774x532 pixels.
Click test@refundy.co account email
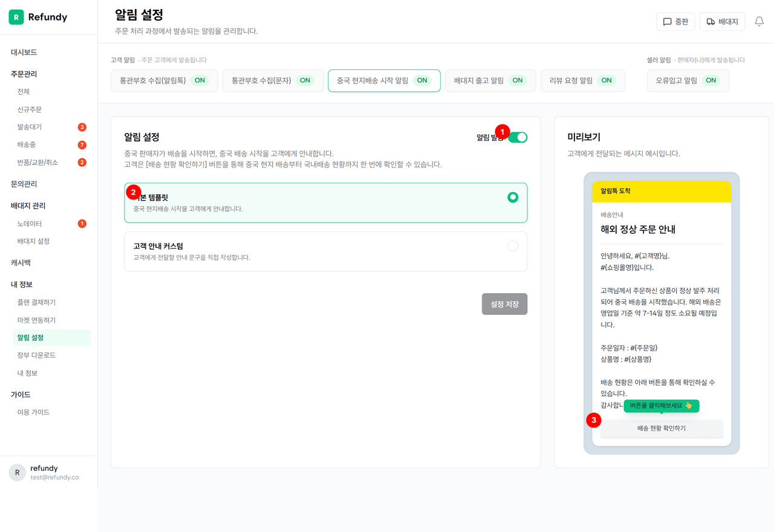pos(54,477)
